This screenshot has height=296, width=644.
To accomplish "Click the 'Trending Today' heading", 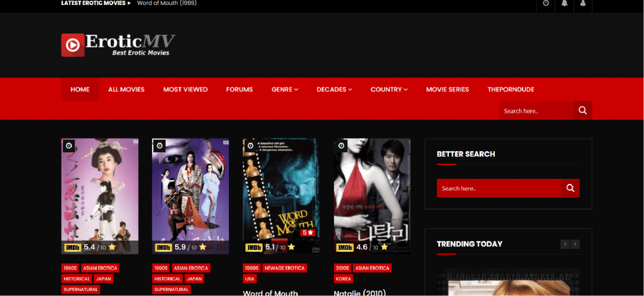I will click(469, 244).
